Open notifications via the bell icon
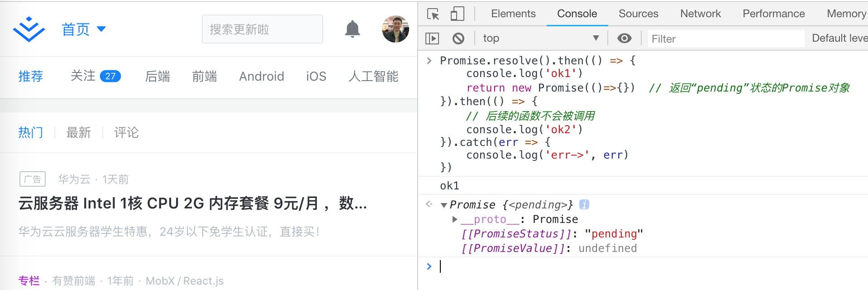The width and height of the screenshot is (868, 290). [x=353, y=29]
